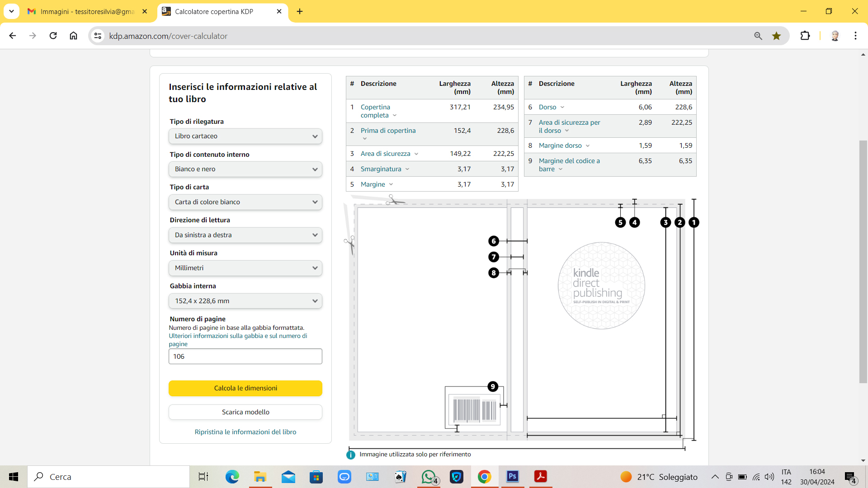Switch to the Gmail Immagini tab
The image size is (868, 488).
pyautogui.click(x=88, y=11)
